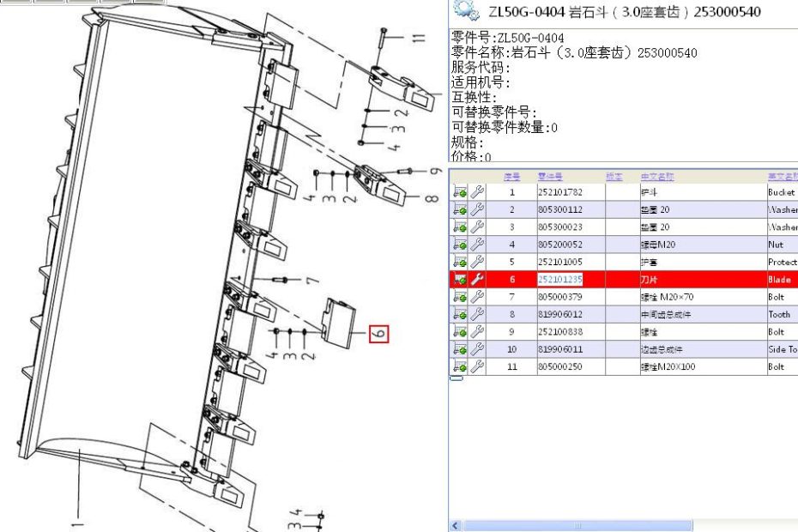Click wrench icon for row 11 bolt
The width and height of the screenshot is (798, 532).
pyautogui.click(x=477, y=367)
